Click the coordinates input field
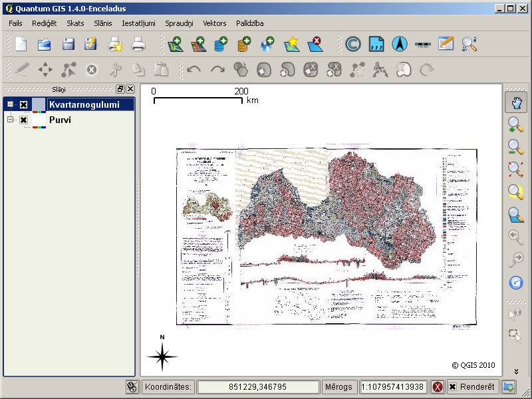Screen dimensions: 532x399 [x=258, y=387]
